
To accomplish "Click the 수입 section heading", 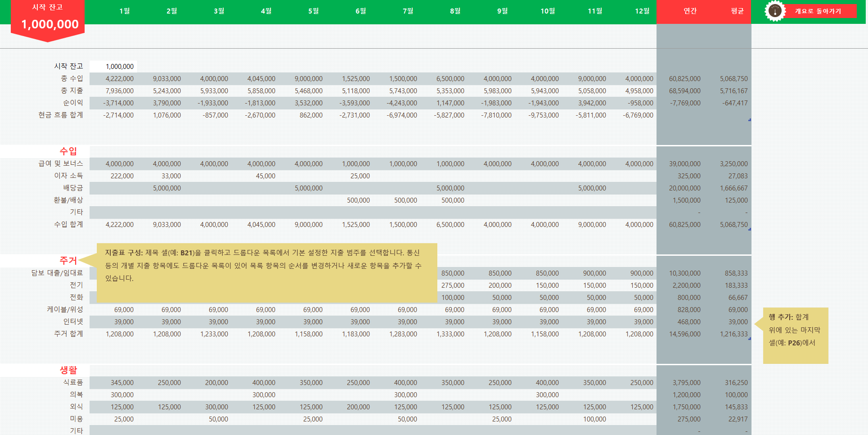I will [x=68, y=151].
